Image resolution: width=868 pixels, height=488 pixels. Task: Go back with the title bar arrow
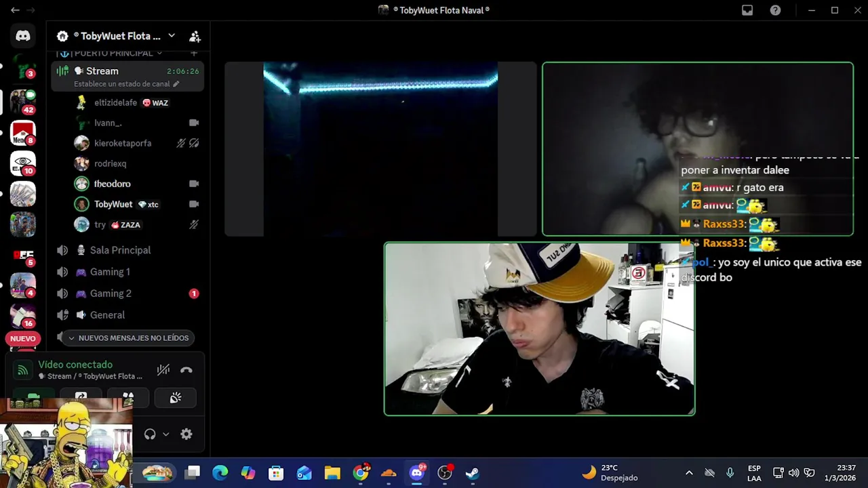pos(15,10)
